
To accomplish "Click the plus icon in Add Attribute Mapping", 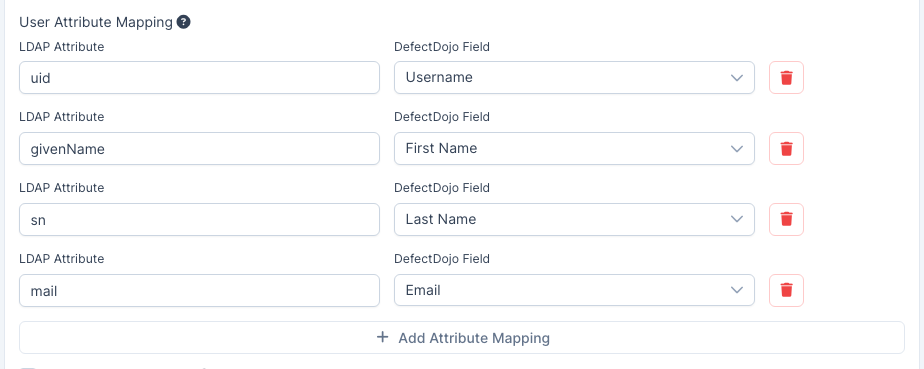I will click(x=382, y=337).
